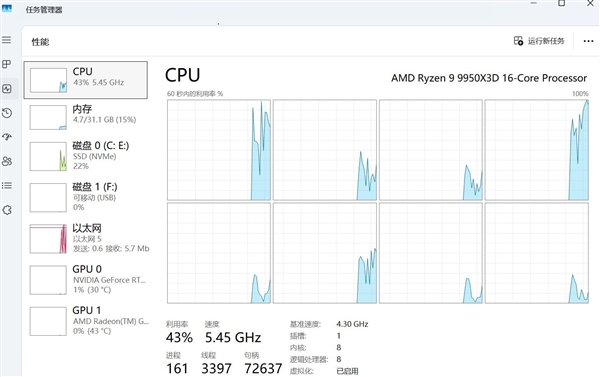Click the Task Manager title bar icon
Screen dimensions: 600x377
tap(7, 8)
